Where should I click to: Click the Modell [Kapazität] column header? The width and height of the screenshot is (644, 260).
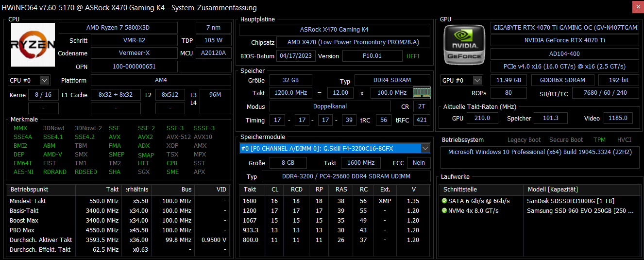coord(581,190)
